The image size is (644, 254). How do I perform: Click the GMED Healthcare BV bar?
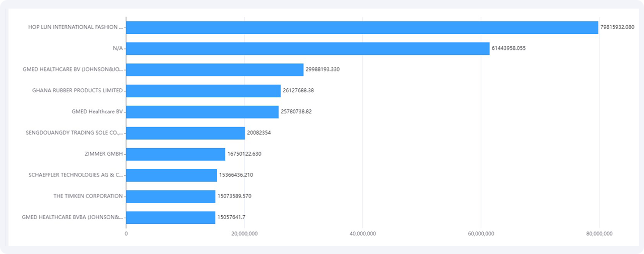point(202,112)
